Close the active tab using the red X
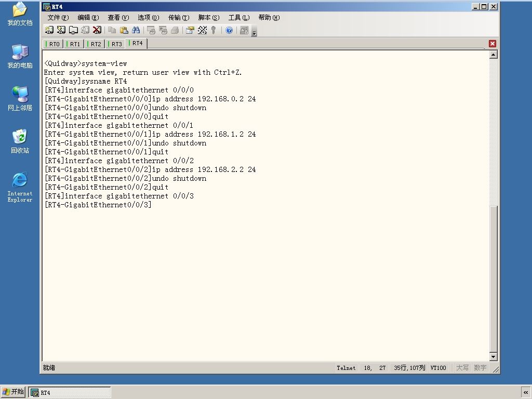Screen dimensions: 532x399 [493, 44]
